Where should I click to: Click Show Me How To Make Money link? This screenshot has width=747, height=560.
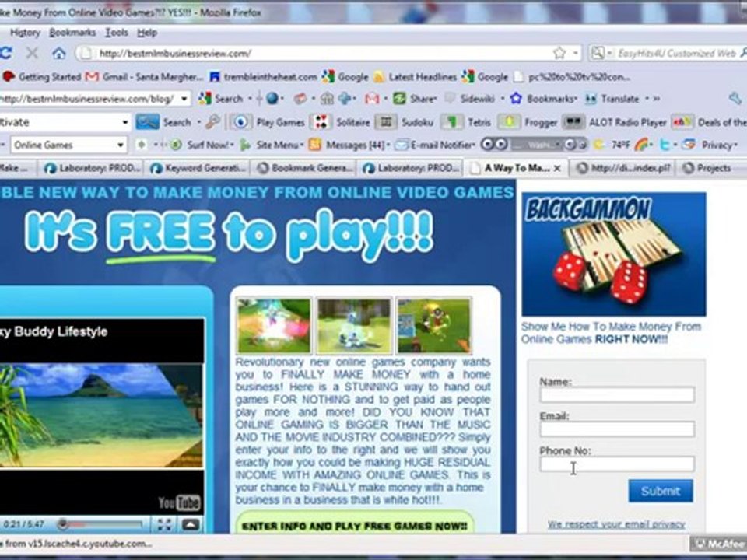(611, 333)
